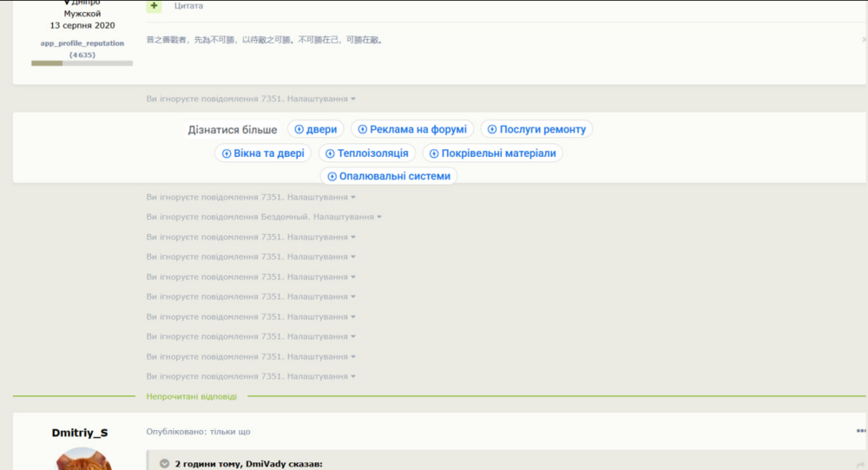Open the app_profile_reputation link
Image resolution: width=868 pixels, height=470 pixels.
[x=82, y=43]
